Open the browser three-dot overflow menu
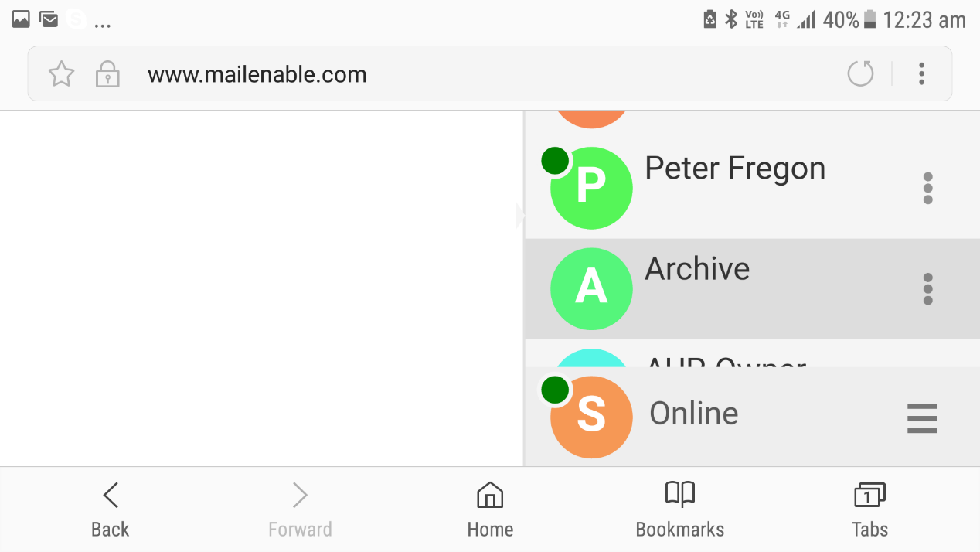 tap(921, 73)
